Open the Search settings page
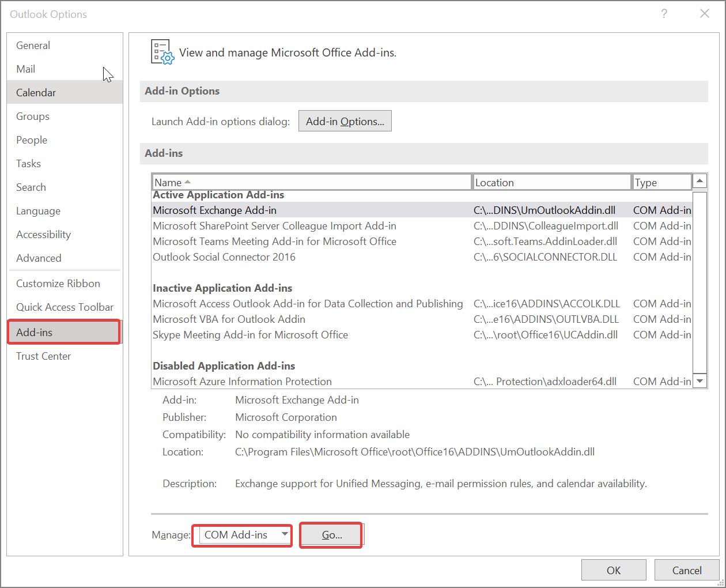 [31, 187]
